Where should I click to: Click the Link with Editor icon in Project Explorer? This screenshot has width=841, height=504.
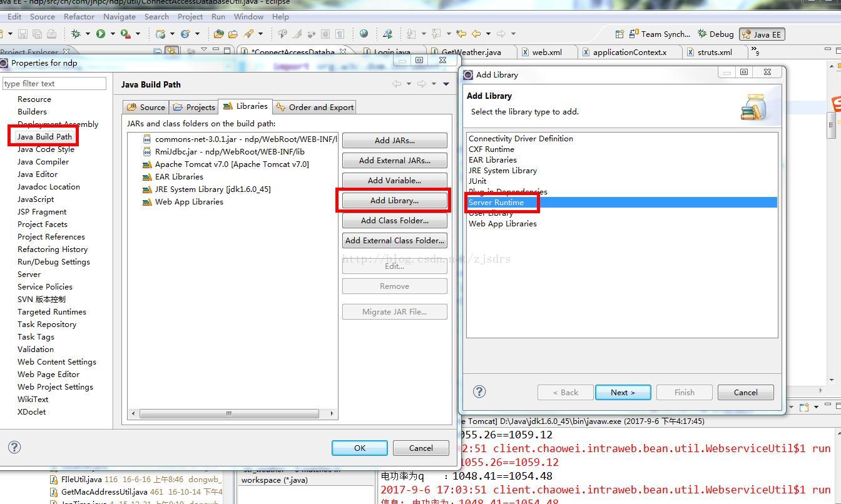tap(171, 51)
